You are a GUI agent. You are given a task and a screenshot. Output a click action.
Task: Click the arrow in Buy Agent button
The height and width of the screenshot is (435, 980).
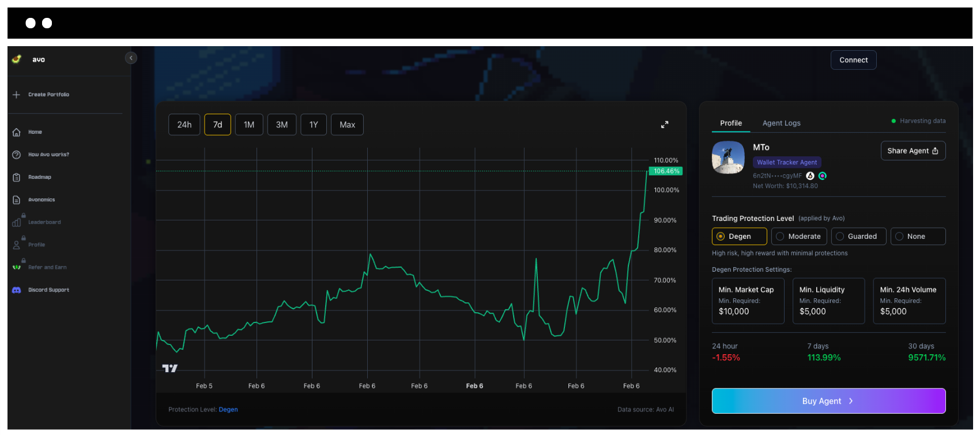[851, 401]
